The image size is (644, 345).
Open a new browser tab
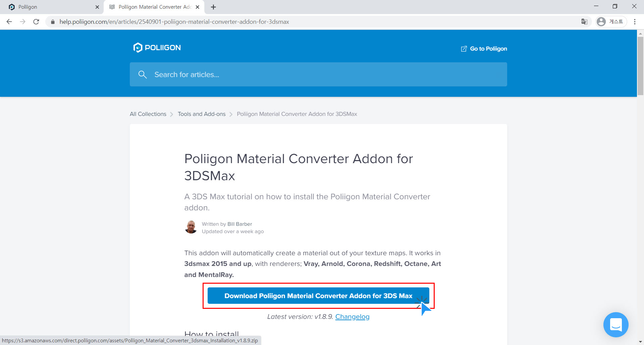click(x=213, y=7)
